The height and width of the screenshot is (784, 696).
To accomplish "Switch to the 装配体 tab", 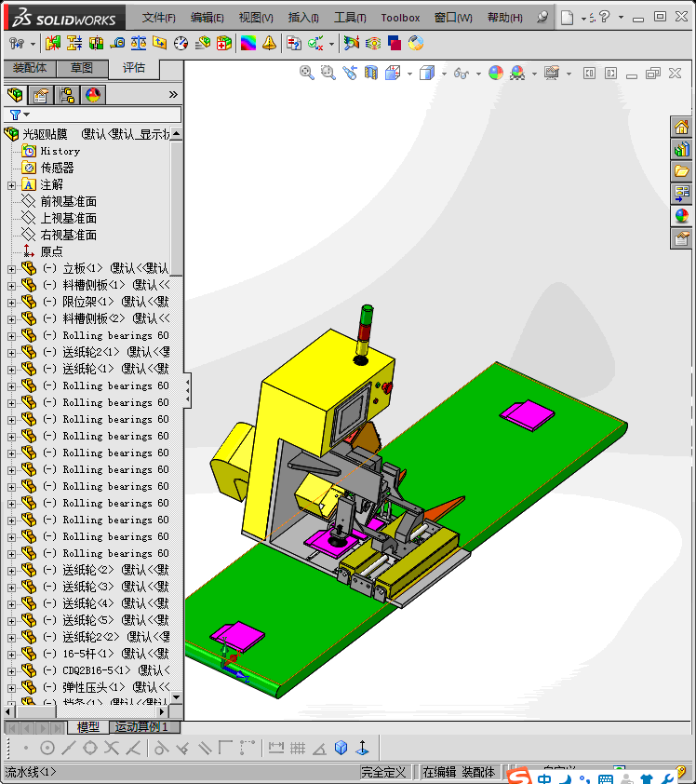I will (x=30, y=67).
